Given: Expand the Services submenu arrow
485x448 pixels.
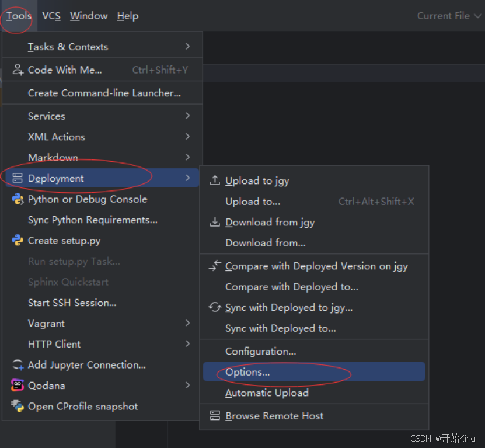Looking at the screenshot, I should (187, 116).
